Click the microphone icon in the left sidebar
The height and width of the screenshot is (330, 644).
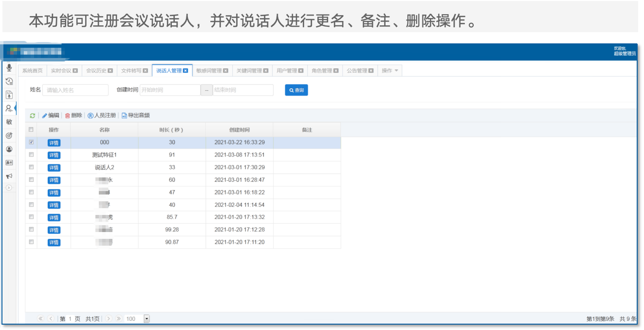click(9, 68)
